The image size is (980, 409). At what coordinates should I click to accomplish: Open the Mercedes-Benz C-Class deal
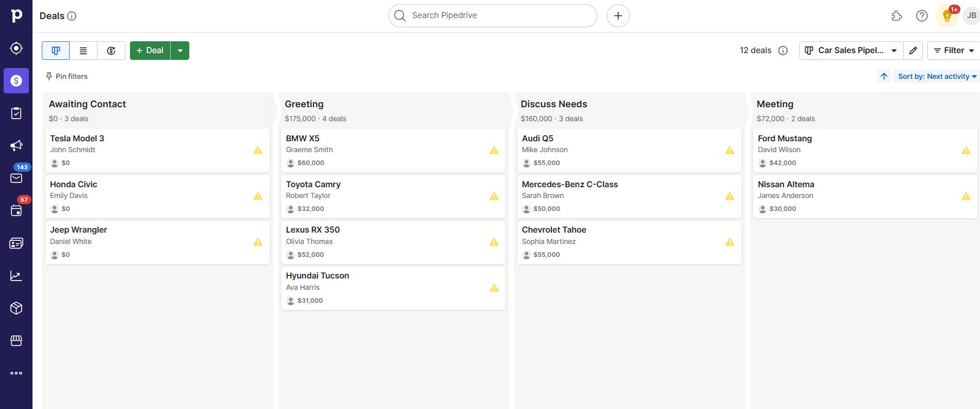tap(629, 196)
